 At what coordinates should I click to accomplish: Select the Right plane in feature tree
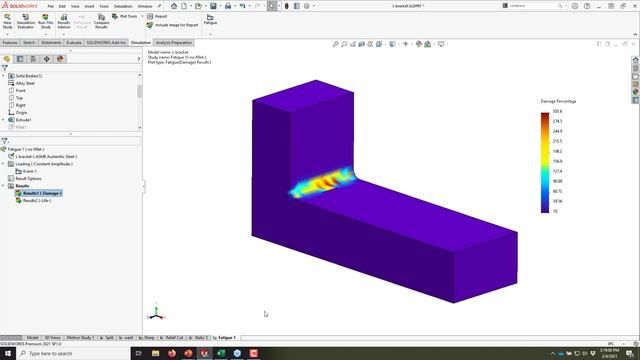[20, 105]
